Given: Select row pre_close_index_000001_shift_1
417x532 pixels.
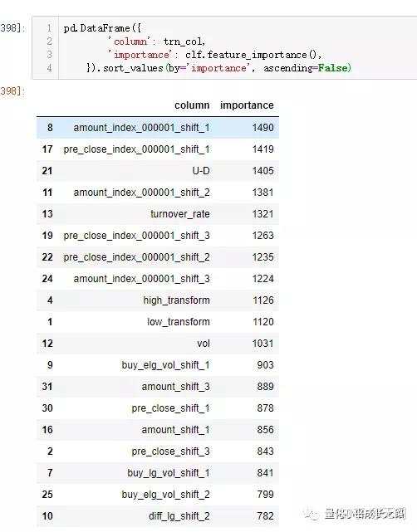Looking at the screenshot, I should (x=158, y=149).
